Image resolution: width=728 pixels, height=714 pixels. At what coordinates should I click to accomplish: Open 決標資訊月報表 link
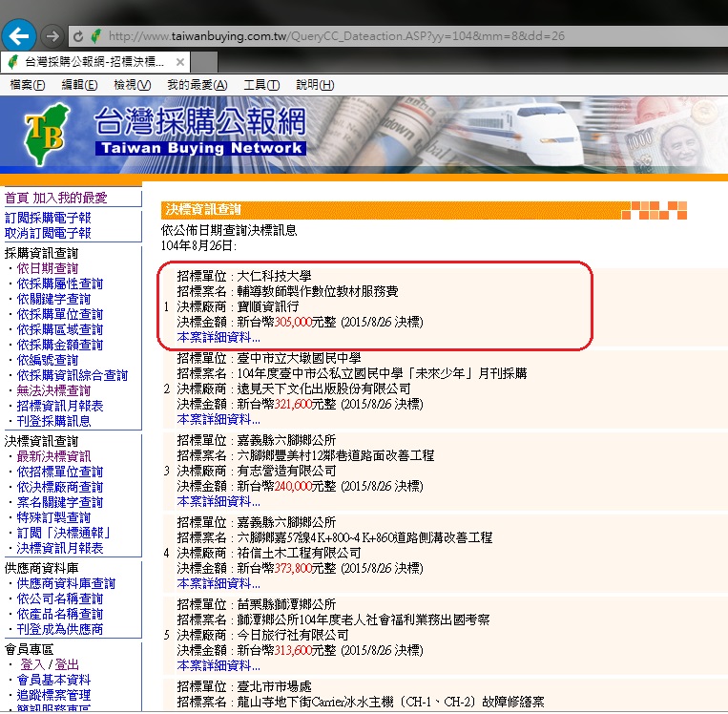tap(60, 548)
